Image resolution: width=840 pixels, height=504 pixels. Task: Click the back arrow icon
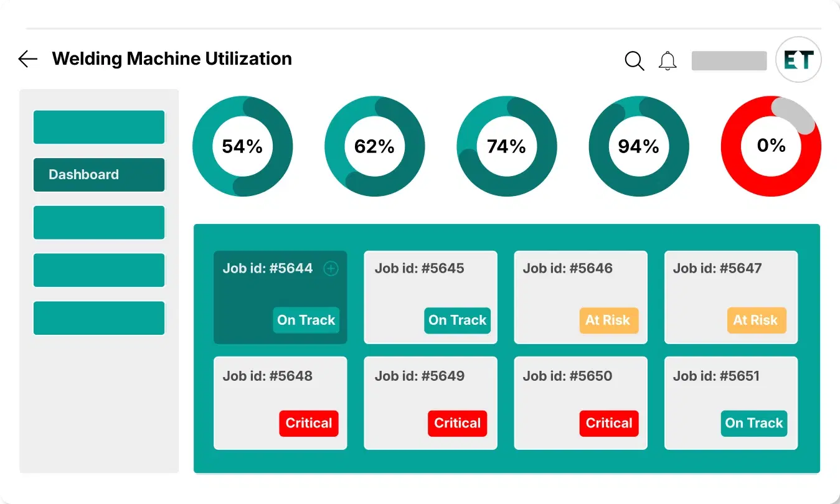click(28, 59)
